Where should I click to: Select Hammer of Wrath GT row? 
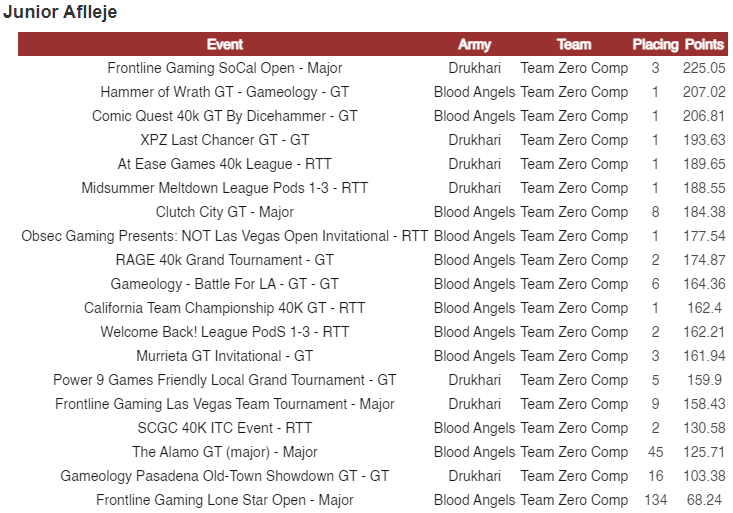(225, 92)
